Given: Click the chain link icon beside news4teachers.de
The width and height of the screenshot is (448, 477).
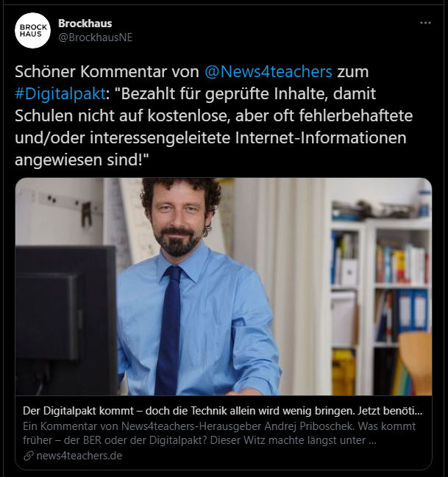Looking at the screenshot, I should click(29, 456).
